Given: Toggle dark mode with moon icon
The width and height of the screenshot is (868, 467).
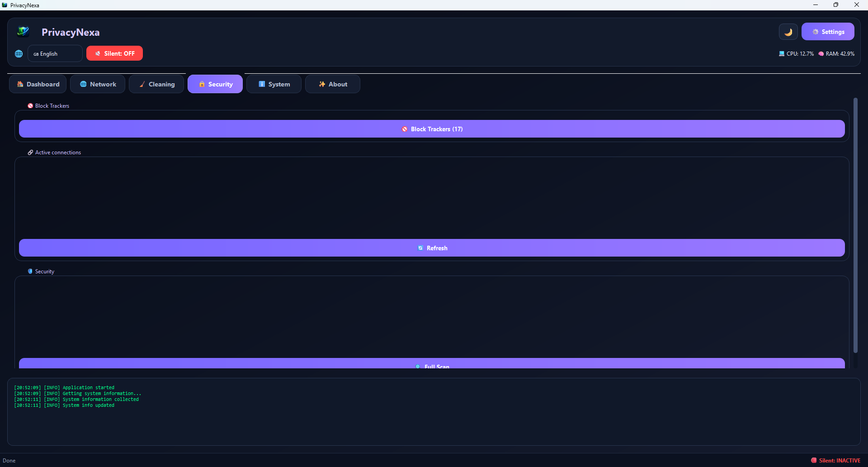Looking at the screenshot, I should [x=788, y=32].
